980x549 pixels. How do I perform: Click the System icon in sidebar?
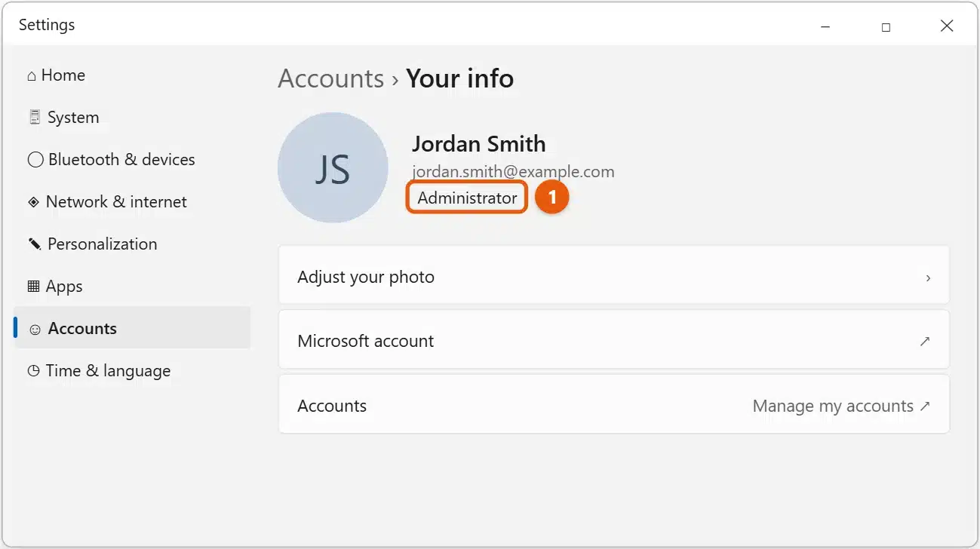(35, 118)
